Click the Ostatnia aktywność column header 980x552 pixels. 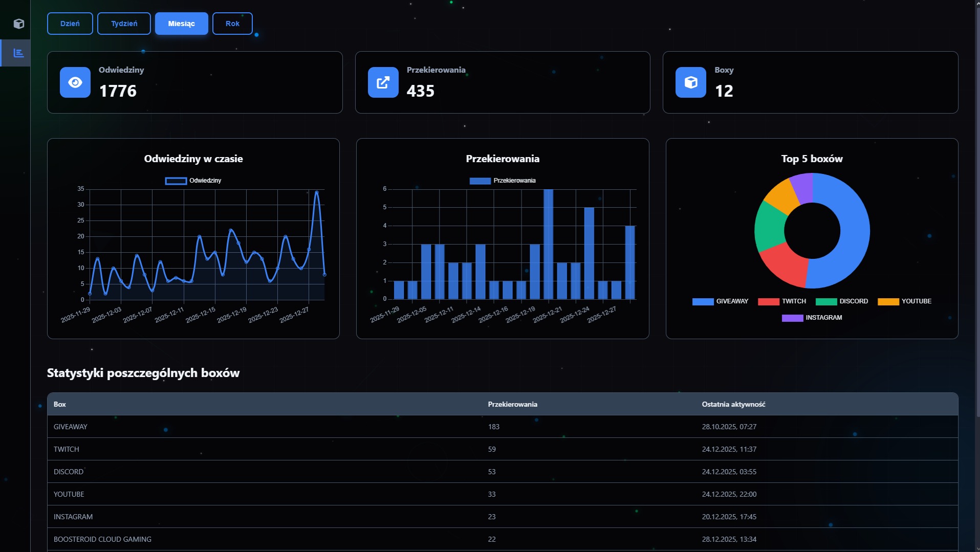[x=733, y=404]
